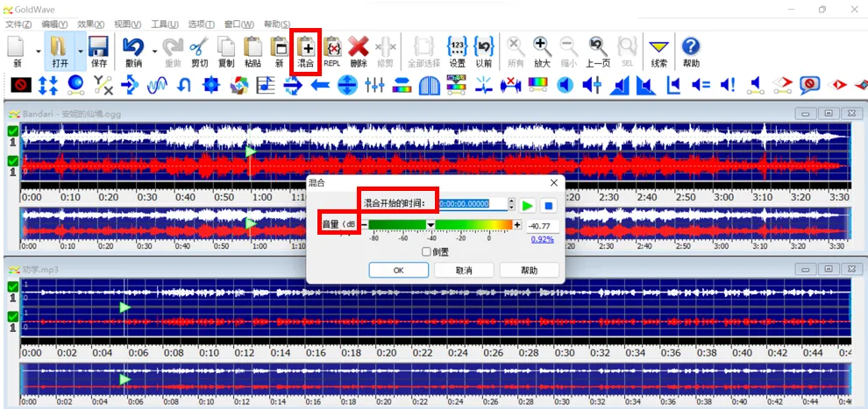Open the 视图(V) menu
The width and height of the screenshot is (868, 409).
pos(127,25)
